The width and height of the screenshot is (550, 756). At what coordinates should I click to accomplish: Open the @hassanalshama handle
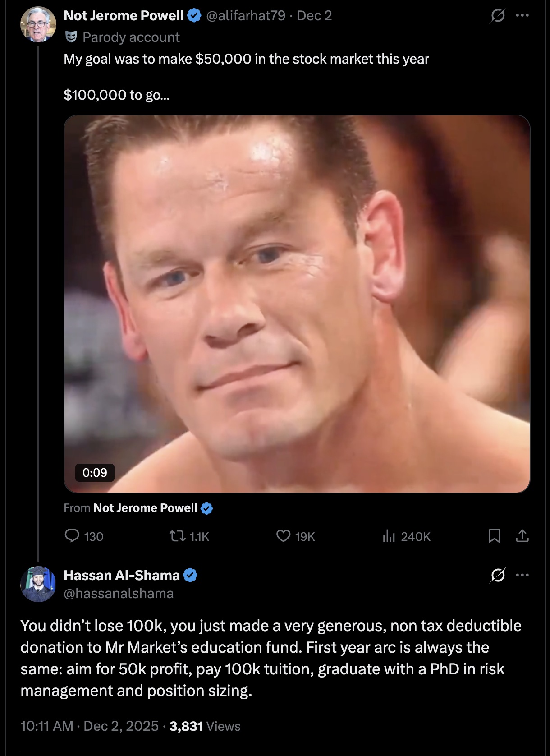[119, 593]
